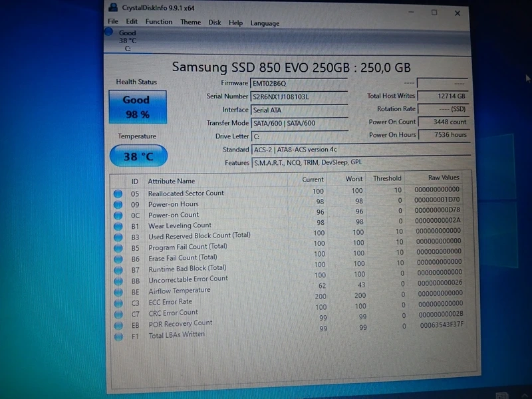Click status icon for Uncorrectable Error Count

(x=118, y=281)
